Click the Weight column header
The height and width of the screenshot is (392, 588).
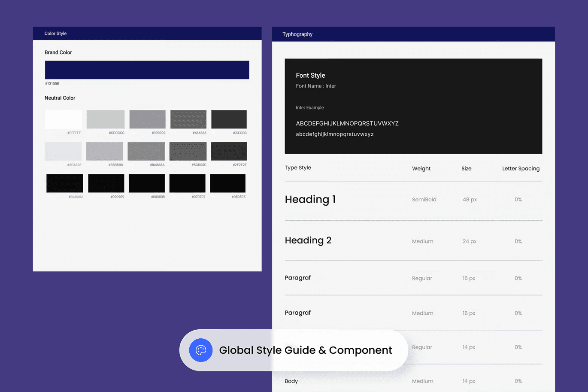(x=421, y=169)
